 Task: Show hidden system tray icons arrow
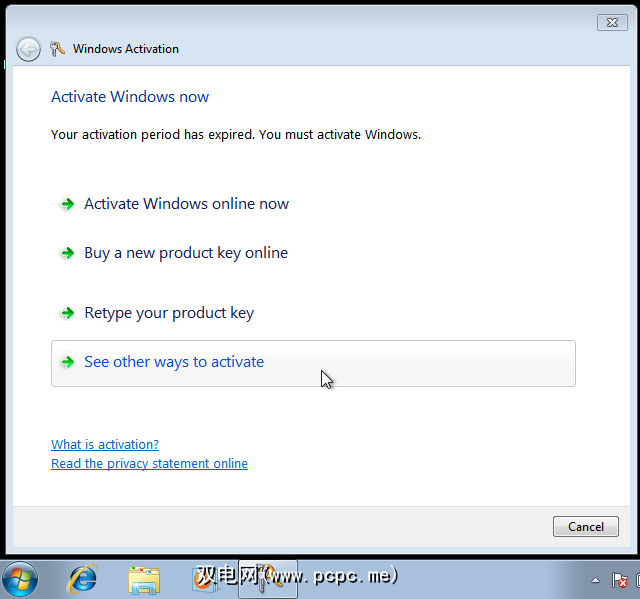click(x=596, y=580)
